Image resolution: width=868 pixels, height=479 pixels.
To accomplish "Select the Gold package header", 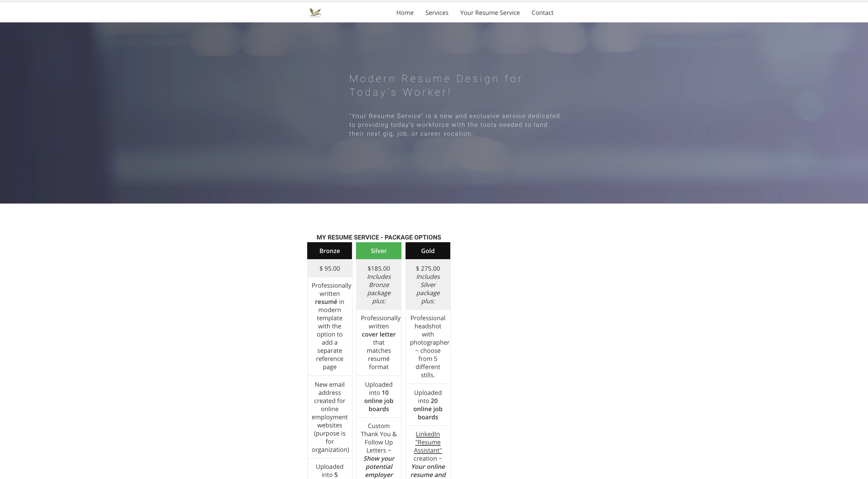I will (x=428, y=251).
